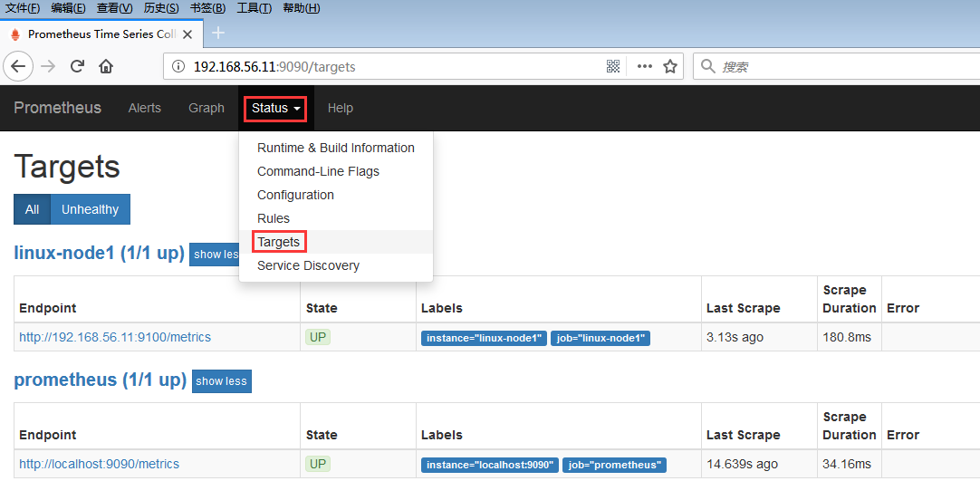Open the 工具(T) menu
This screenshot has width=980, height=481.
coord(254,8)
